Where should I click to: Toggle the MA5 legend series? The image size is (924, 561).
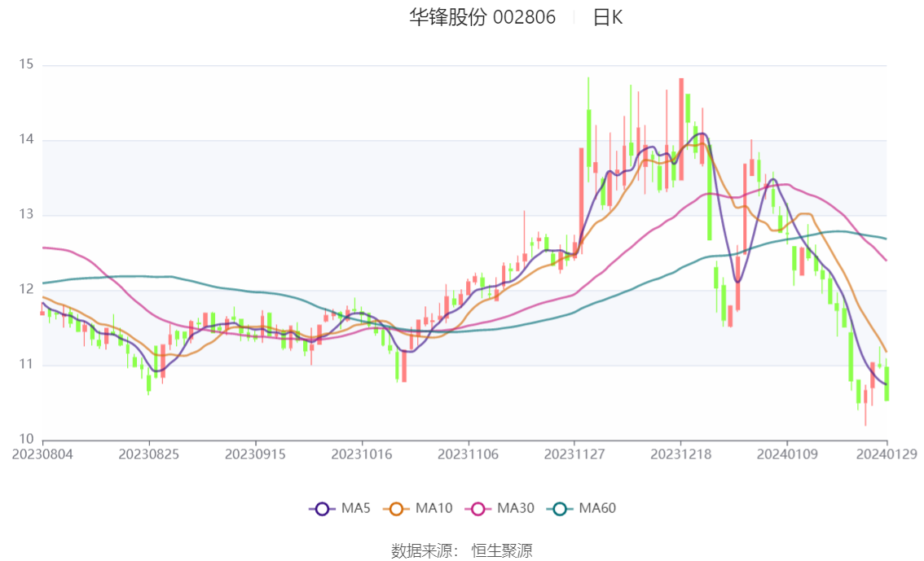pyautogui.click(x=340, y=508)
